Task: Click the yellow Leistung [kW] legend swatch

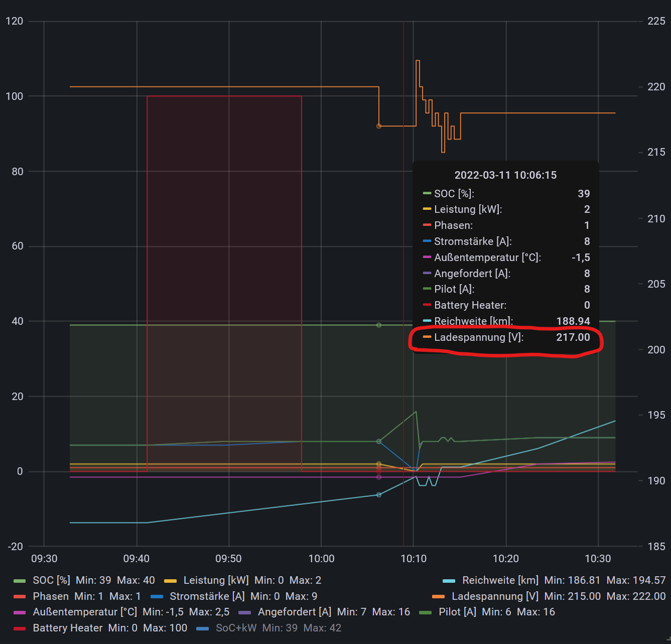Action: (x=170, y=581)
